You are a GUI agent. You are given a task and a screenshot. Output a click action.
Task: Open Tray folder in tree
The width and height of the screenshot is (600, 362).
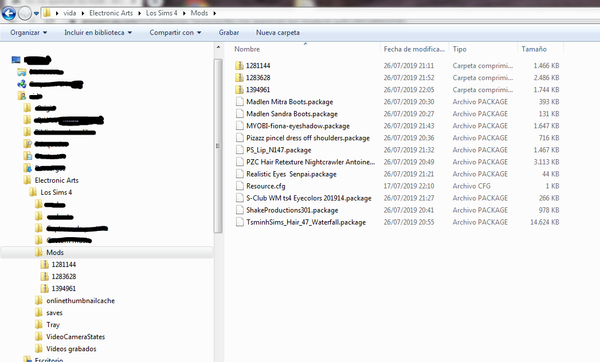(53, 325)
